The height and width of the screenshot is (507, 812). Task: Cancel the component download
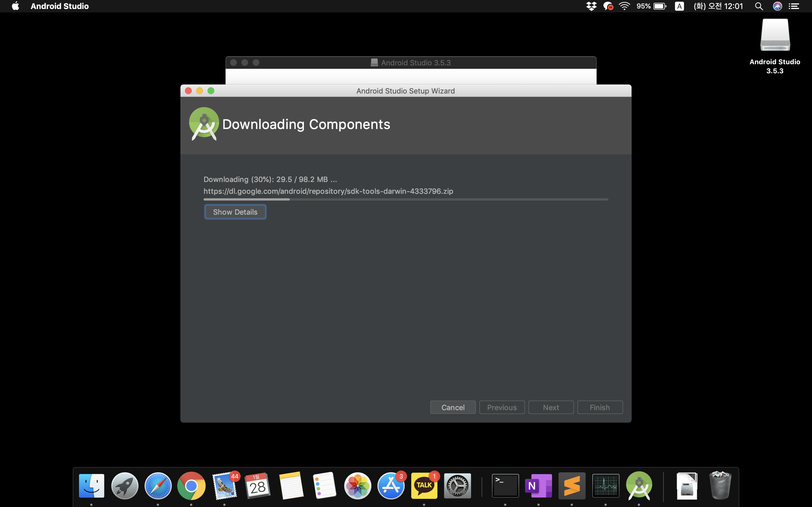(x=453, y=407)
